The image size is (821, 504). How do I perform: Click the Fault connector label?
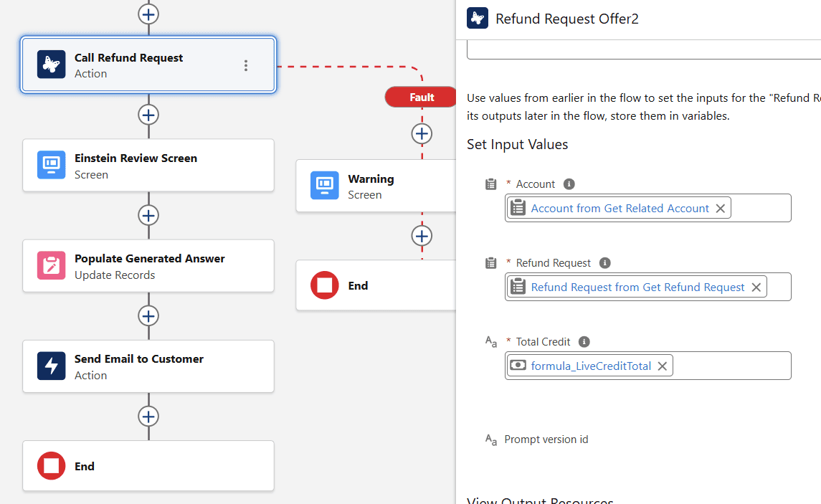click(x=422, y=97)
